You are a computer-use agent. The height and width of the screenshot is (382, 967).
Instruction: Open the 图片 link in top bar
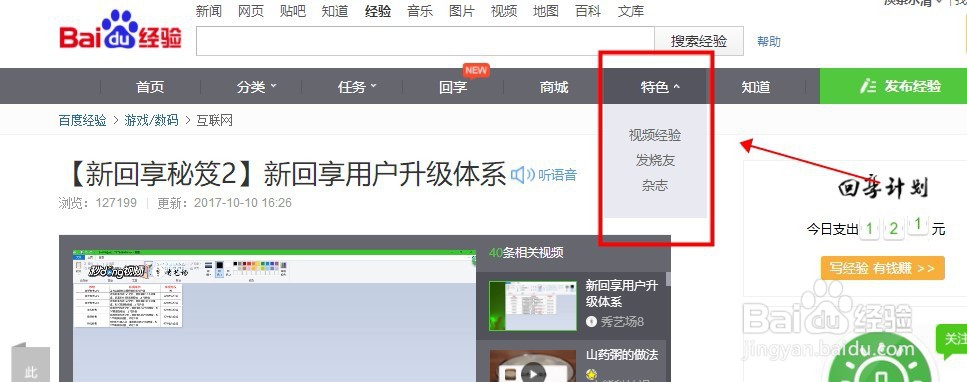coord(462,10)
